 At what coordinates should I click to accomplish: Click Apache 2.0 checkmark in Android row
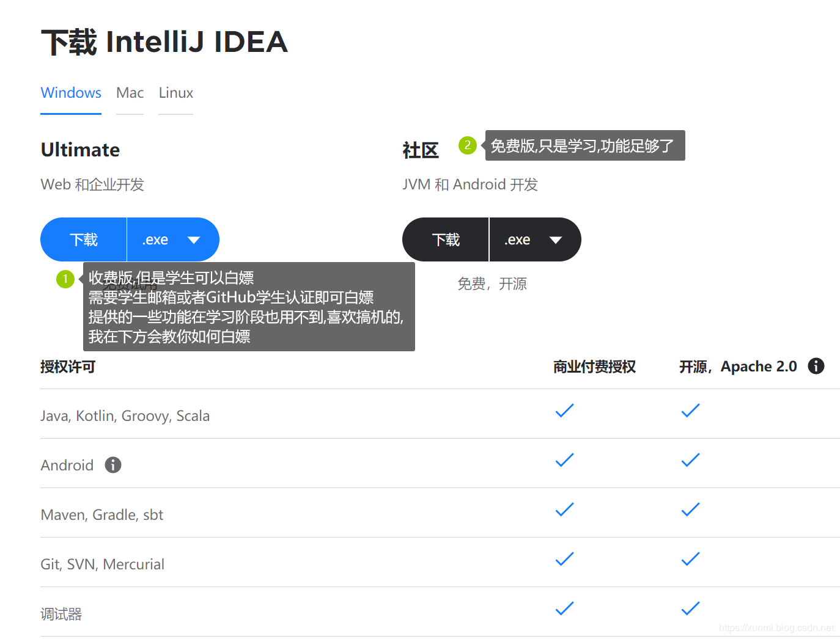click(x=690, y=460)
